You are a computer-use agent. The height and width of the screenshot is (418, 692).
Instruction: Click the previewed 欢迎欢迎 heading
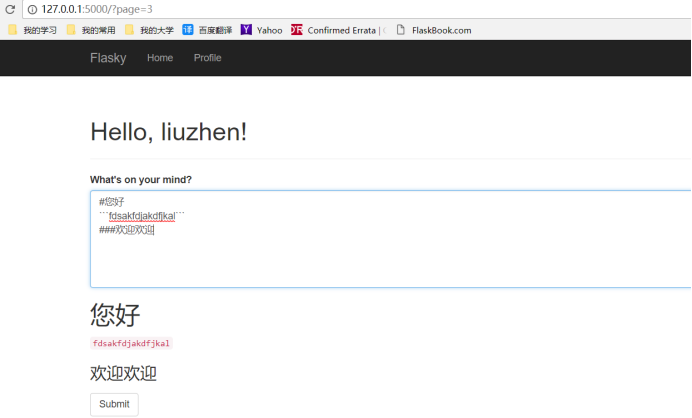[124, 373]
